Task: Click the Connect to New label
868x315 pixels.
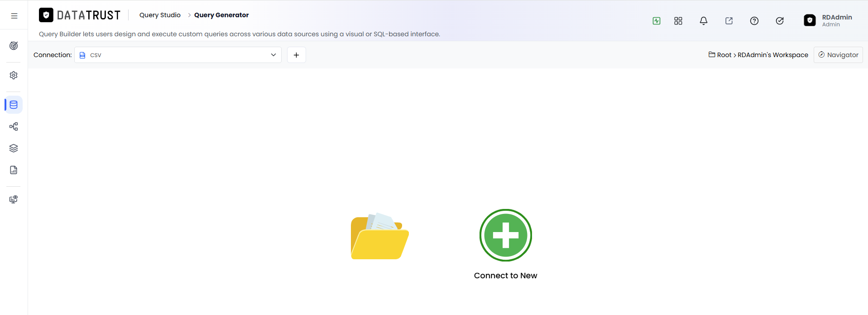Action: tap(506, 276)
